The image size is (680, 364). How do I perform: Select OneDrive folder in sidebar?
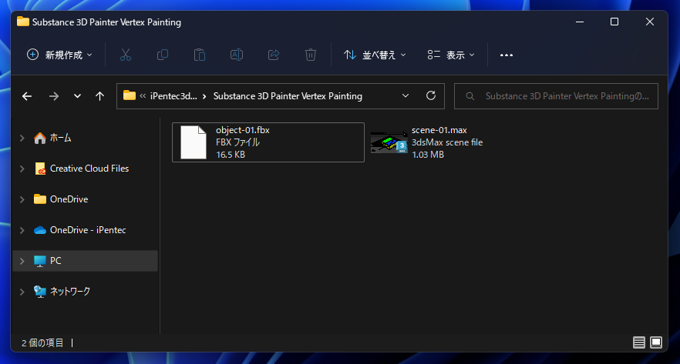tap(85, 200)
